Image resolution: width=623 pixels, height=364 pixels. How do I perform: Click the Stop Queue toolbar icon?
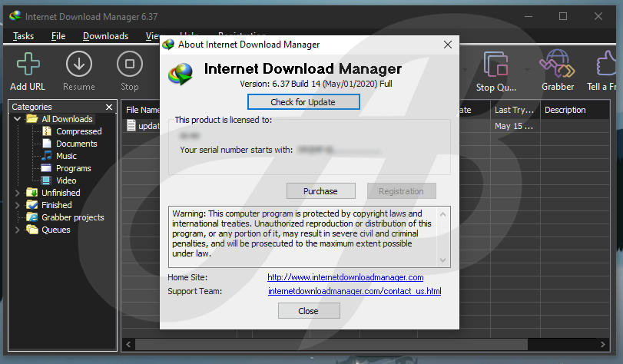[495, 64]
